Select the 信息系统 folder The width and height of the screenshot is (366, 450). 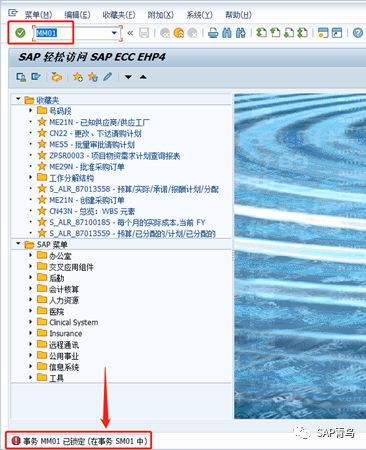point(64,367)
